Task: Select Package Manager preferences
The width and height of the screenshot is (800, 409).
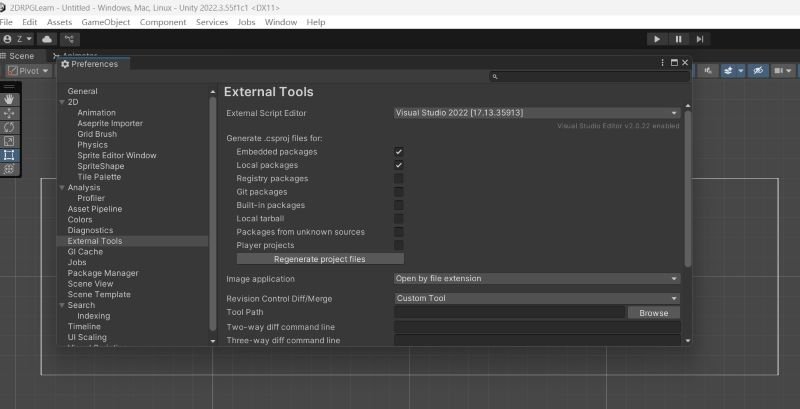Action: tap(103, 273)
